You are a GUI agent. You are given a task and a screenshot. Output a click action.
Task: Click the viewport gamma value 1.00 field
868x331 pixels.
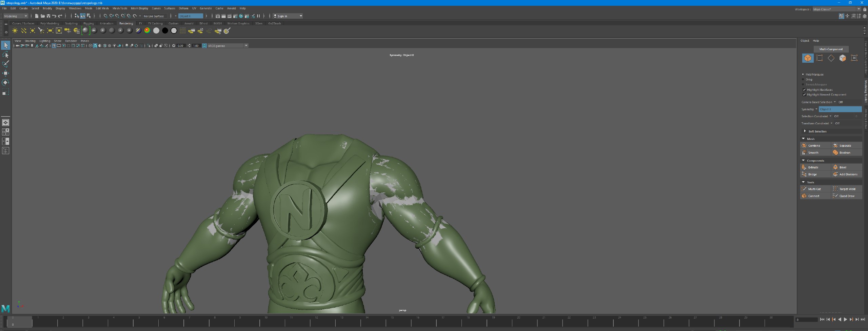[x=196, y=45]
